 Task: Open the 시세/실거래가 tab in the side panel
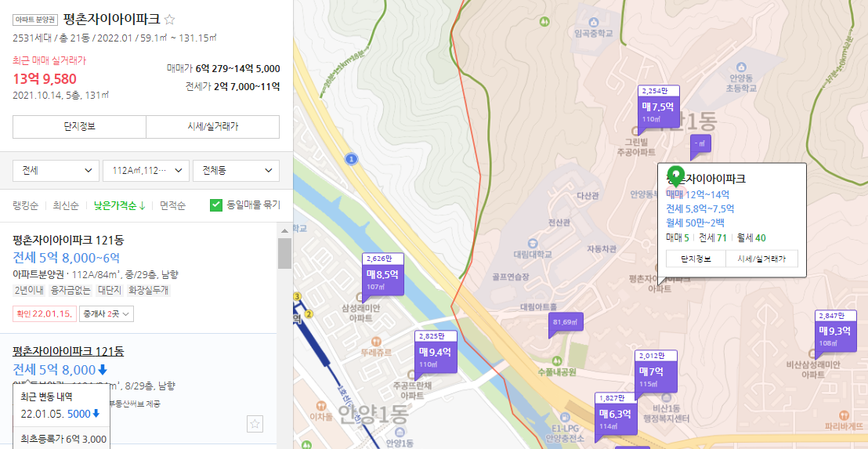(x=212, y=127)
